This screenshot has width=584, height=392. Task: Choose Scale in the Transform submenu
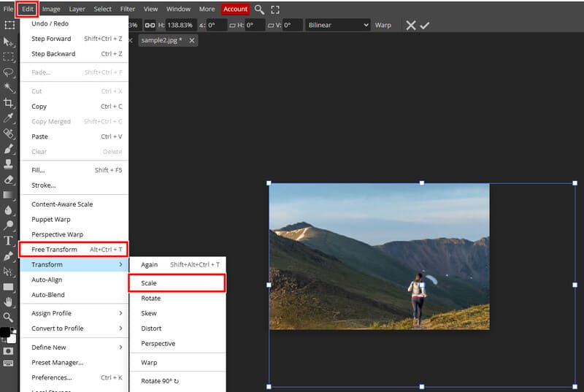[x=177, y=283]
